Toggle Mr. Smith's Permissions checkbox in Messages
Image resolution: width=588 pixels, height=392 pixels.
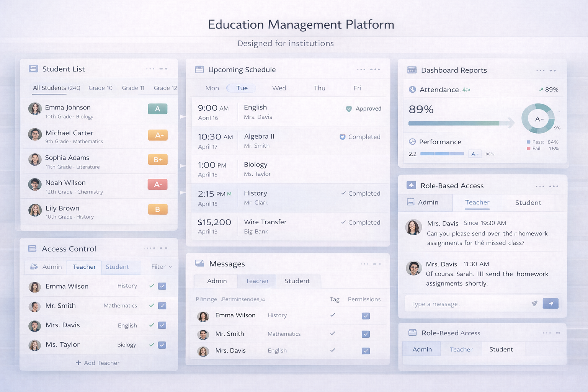(x=366, y=334)
